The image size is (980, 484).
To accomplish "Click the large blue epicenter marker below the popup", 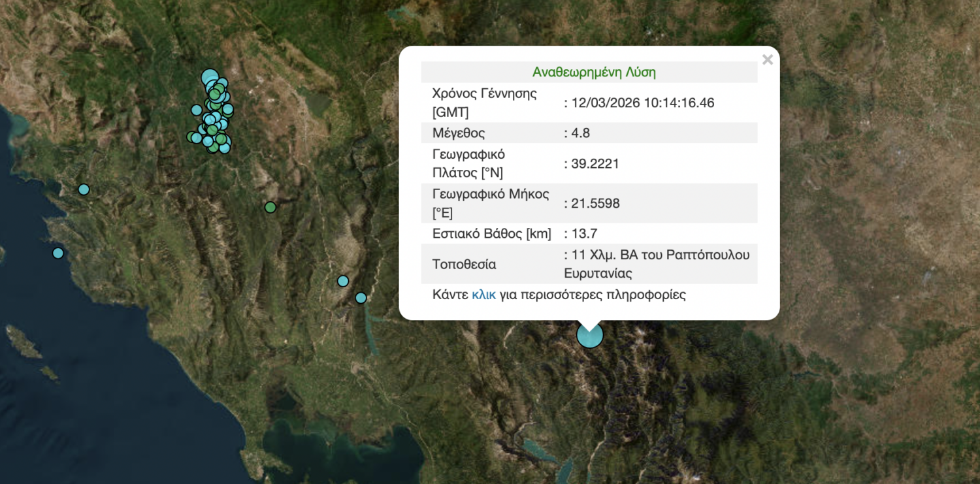I will pos(589,335).
